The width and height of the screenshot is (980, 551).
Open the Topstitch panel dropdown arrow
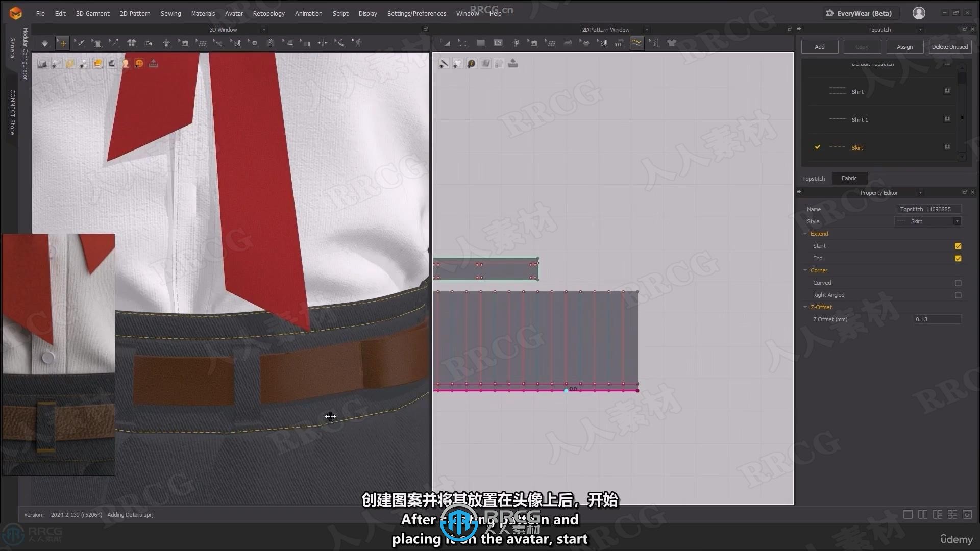click(920, 30)
